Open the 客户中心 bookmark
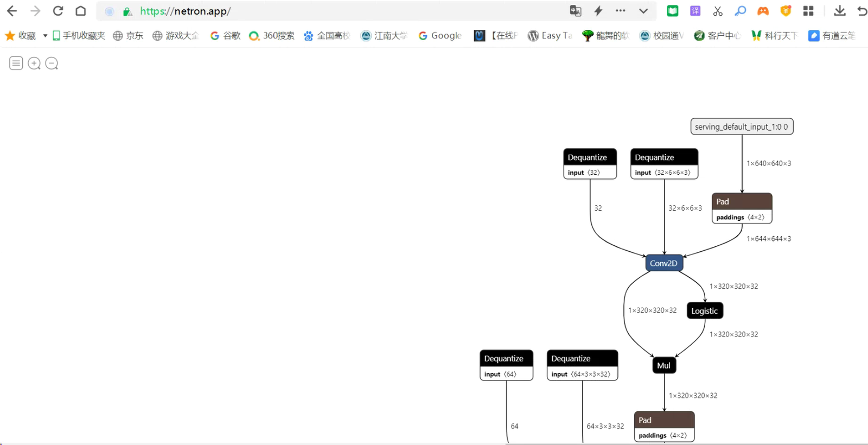This screenshot has height=445, width=868. pos(717,36)
